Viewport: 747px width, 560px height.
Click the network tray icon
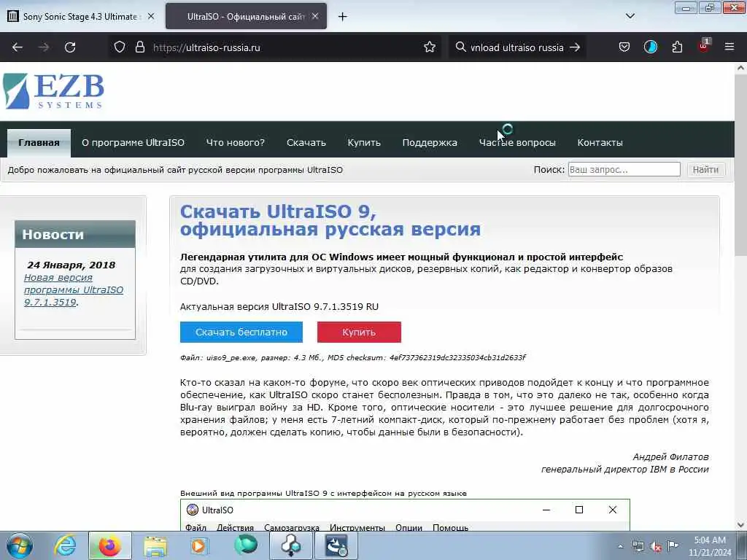tap(638, 546)
